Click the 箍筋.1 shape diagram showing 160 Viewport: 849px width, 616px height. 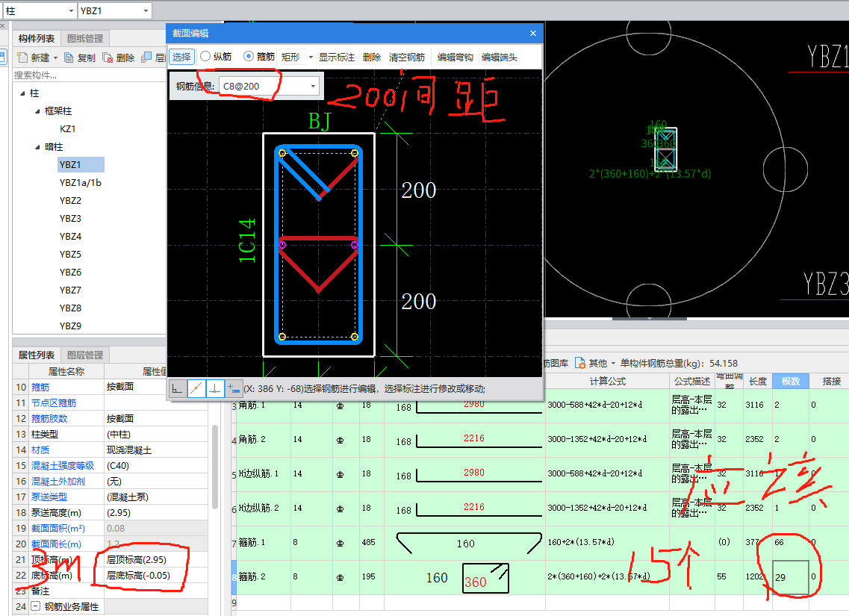pos(469,543)
